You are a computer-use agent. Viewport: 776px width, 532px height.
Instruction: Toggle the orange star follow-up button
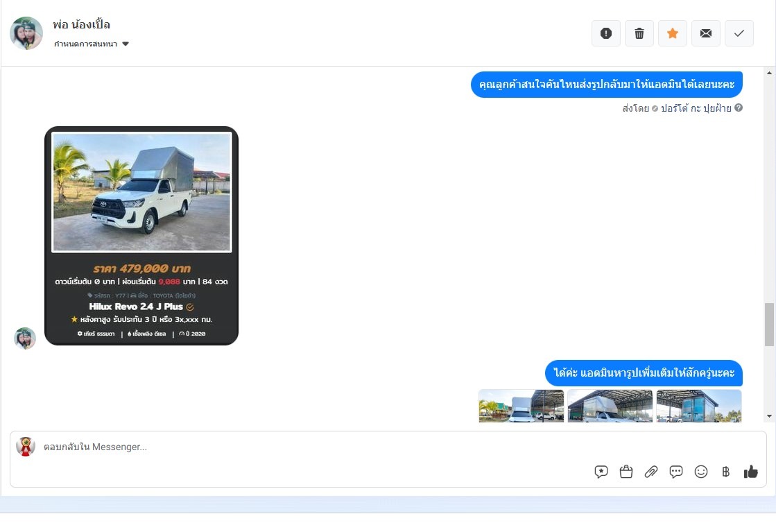pos(673,33)
